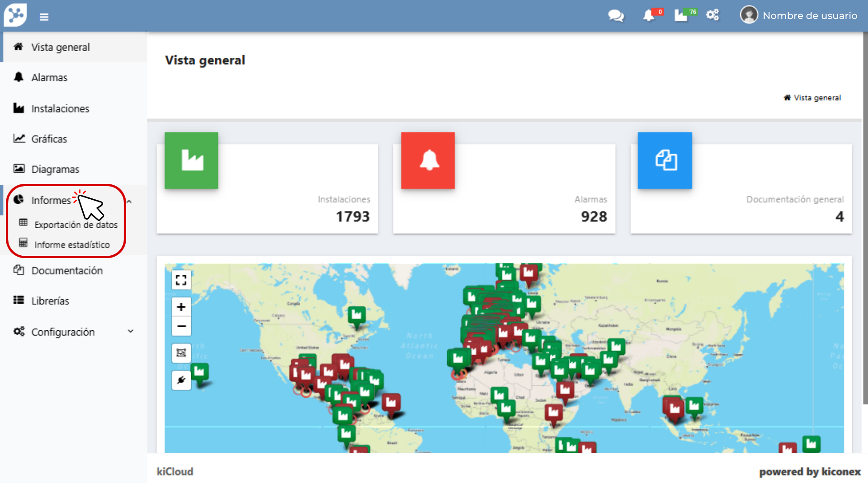Open the chat messages icon
Image resolution: width=868 pixels, height=488 pixels.
[x=615, y=16]
